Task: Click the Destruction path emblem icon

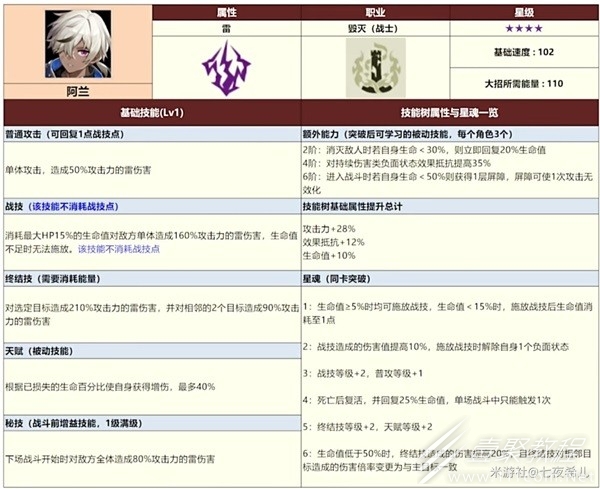Action: tap(375, 68)
